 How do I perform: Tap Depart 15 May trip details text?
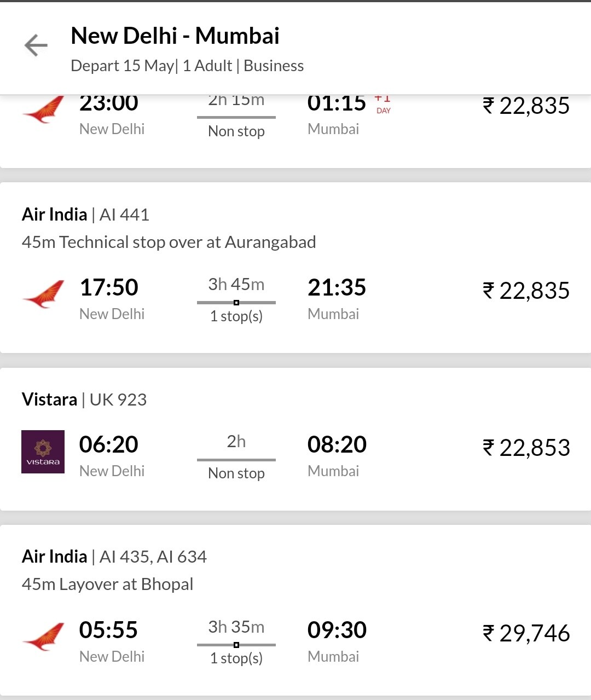tap(187, 66)
